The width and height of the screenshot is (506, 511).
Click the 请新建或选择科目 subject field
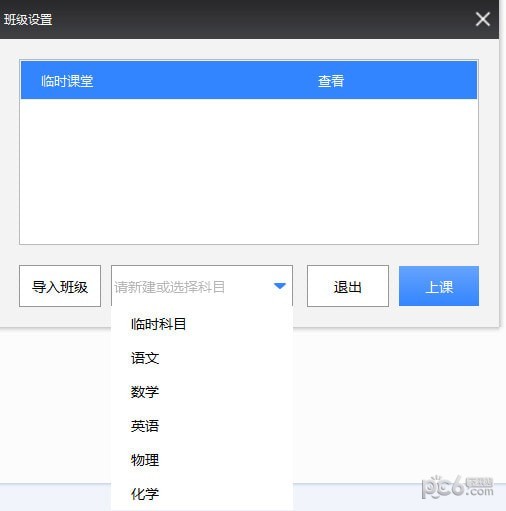coord(202,286)
